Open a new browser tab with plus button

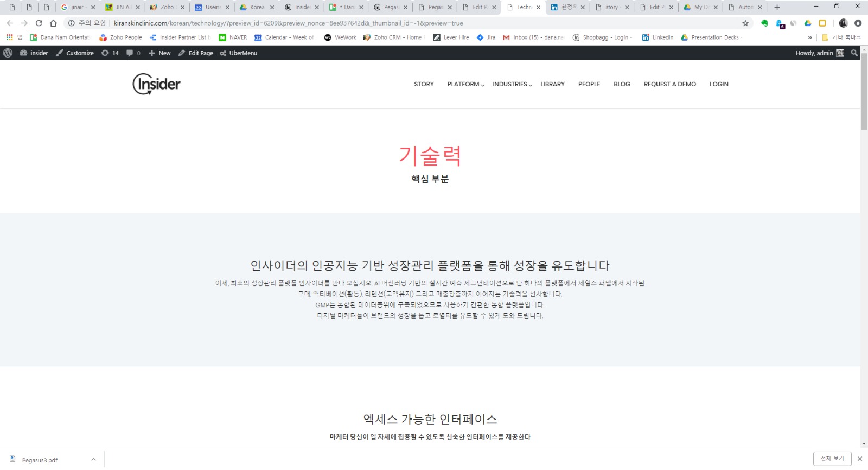(x=777, y=7)
